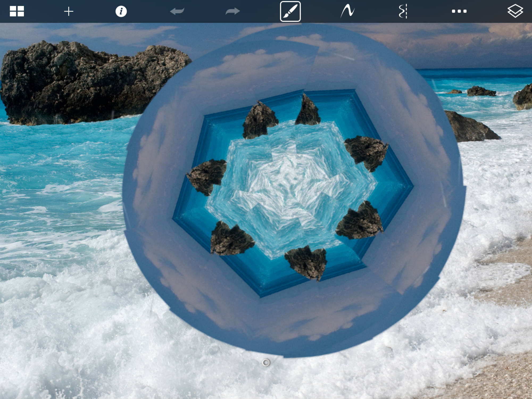Open the layers panel
The height and width of the screenshot is (399, 532).
click(515, 11)
